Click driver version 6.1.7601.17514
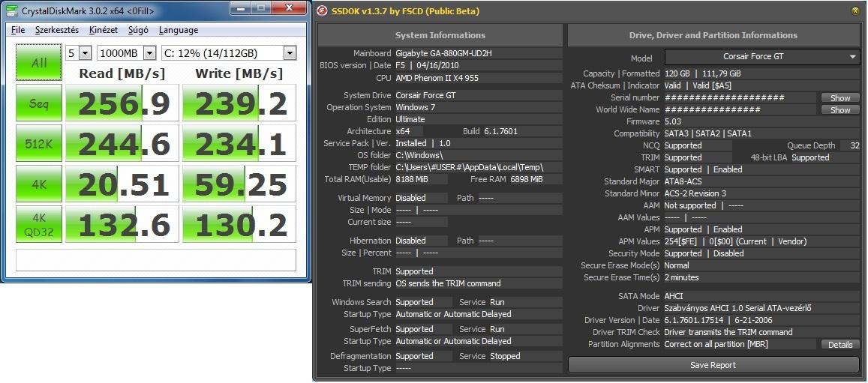Image resolution: width=868 pixels, height=383 pixels. click(x=693, y=320)
